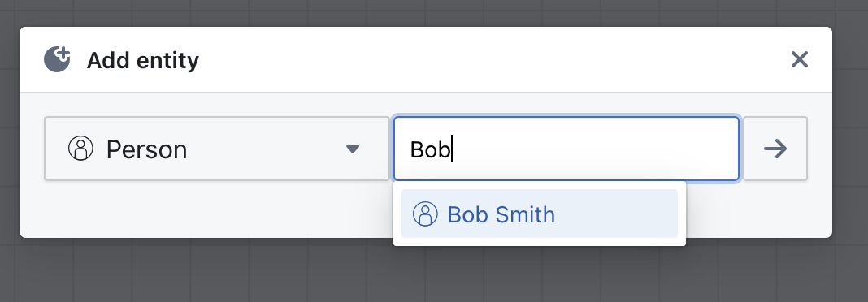Viewport: 868px width, 302px height.
Task: Choose the Bob Smith suggestion
Action: tap(540, 214)
